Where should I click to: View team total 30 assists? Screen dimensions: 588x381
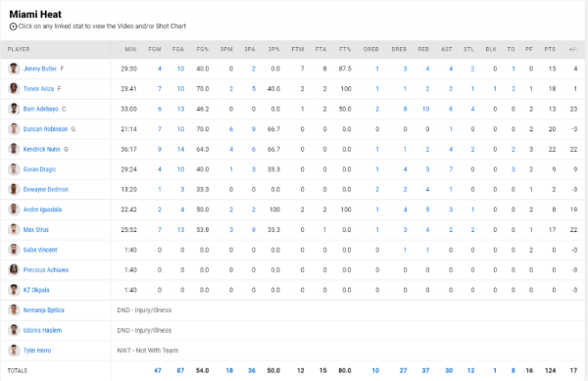click(x=449, y=370)
